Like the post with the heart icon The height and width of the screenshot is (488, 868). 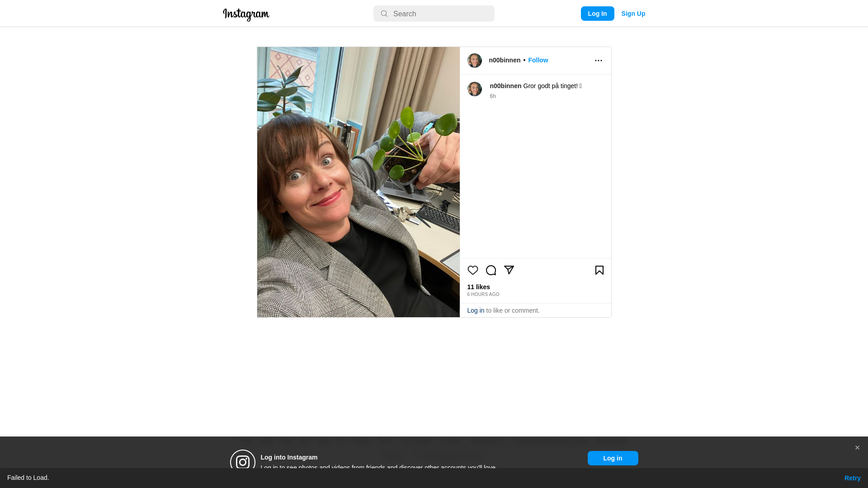pyautogui.click(x=473, y=270)
